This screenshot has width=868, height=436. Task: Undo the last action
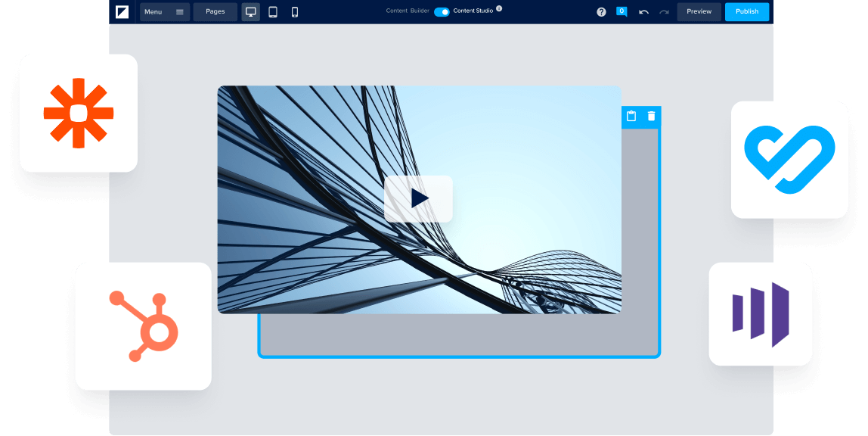pos(643,12)
